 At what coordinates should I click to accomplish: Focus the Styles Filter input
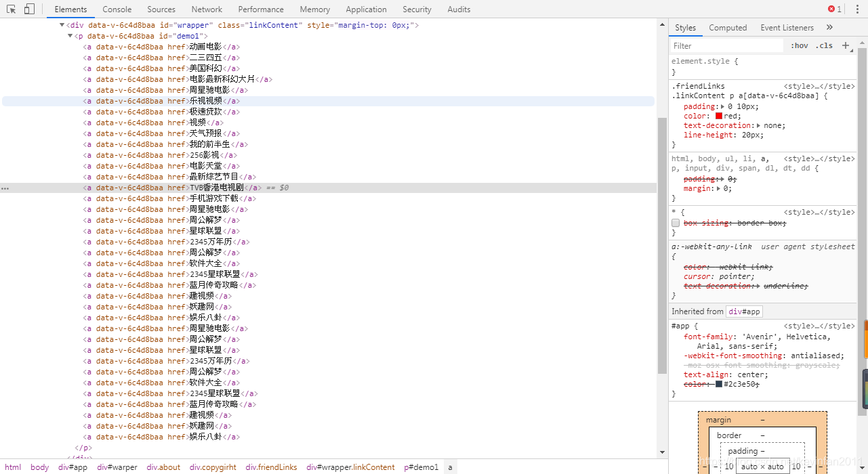pyautogui.click(x=727, y=46)
